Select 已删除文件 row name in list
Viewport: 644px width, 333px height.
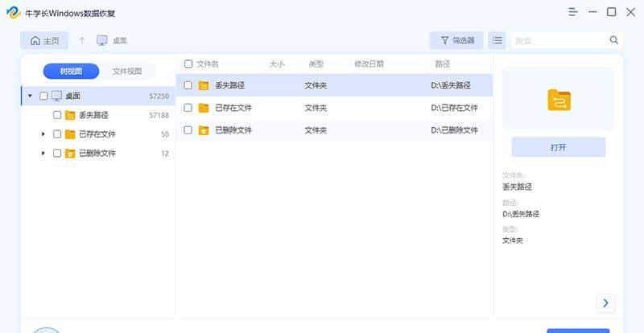(x=233, y=130)
